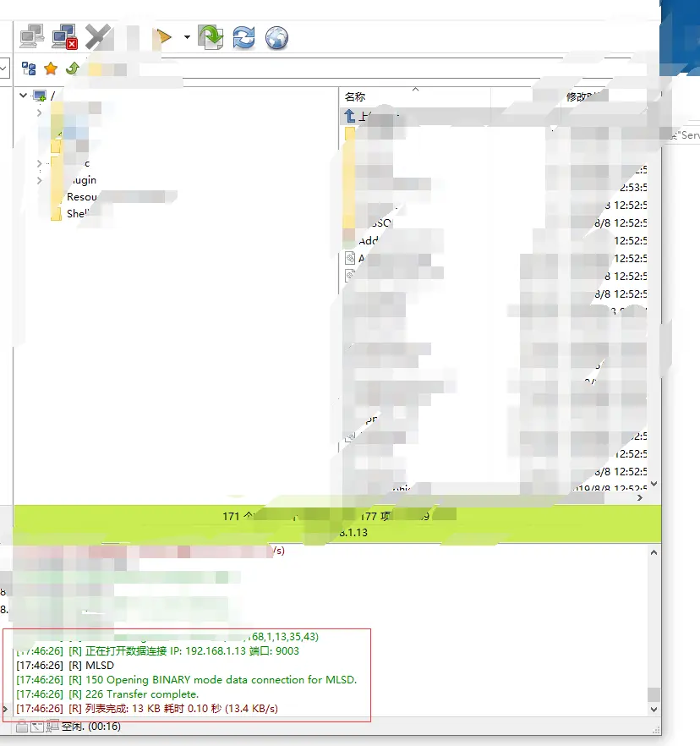Click the green up-directory arrow icon

tap(73, 69)
